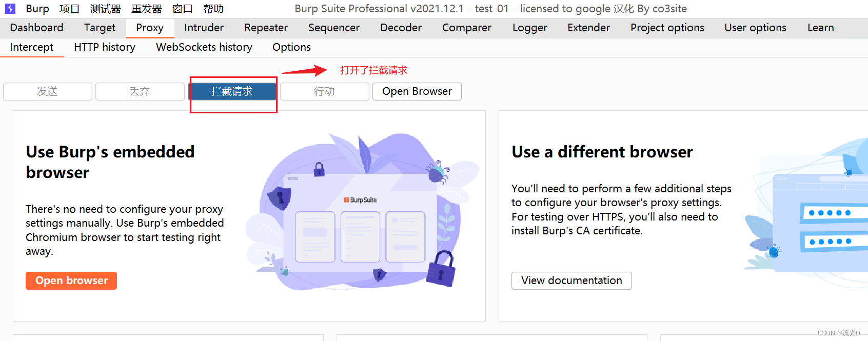Click the Open Browser toolbar button
This screenshot has height=341, width=868.
[x=417, y=91]
